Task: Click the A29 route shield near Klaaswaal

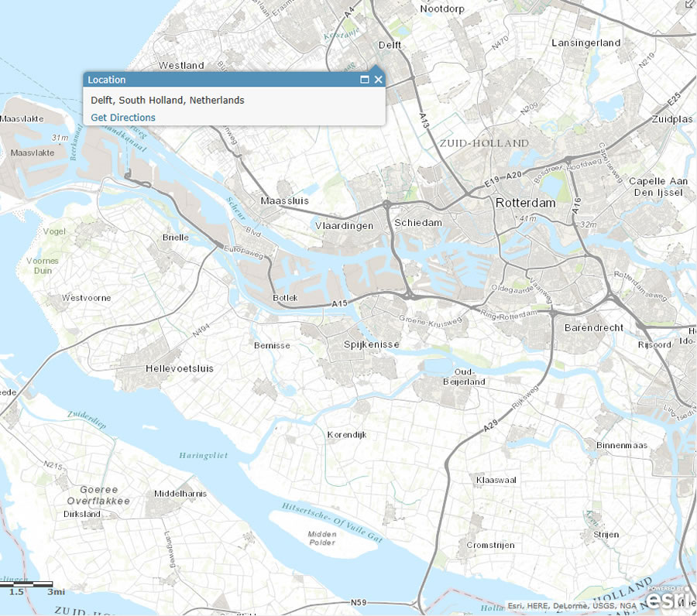Action: [x=491, y=424]
